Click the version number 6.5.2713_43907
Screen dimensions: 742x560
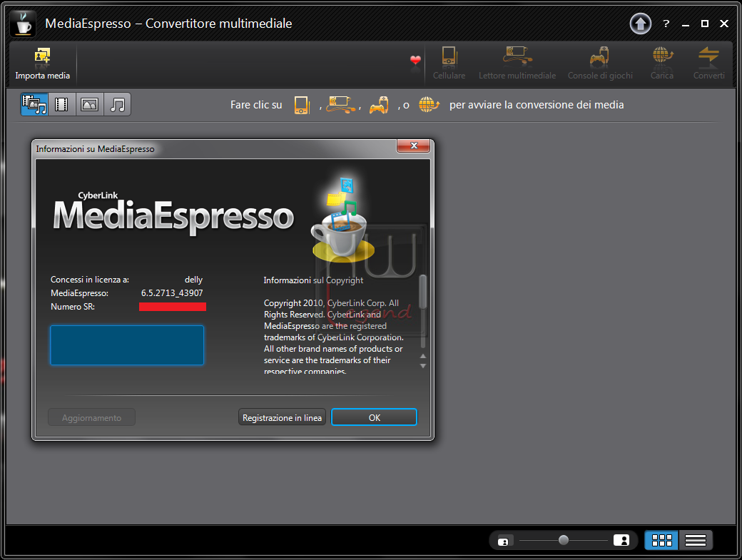point(172,292)
